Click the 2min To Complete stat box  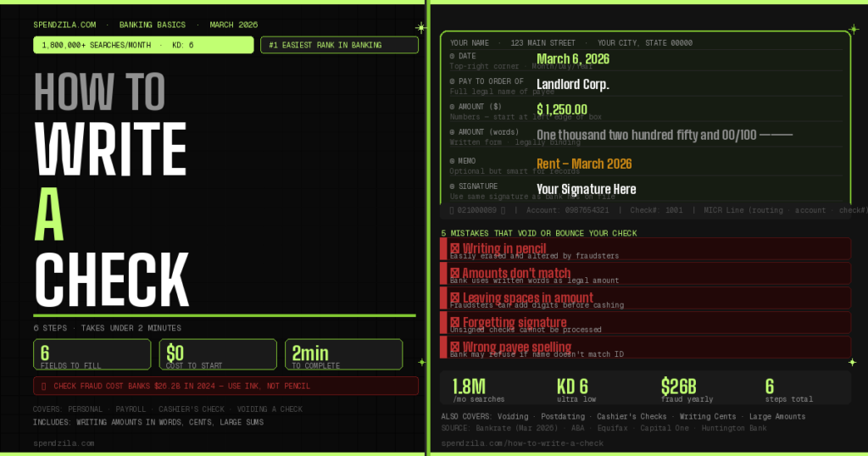click(x=342, y=354)
